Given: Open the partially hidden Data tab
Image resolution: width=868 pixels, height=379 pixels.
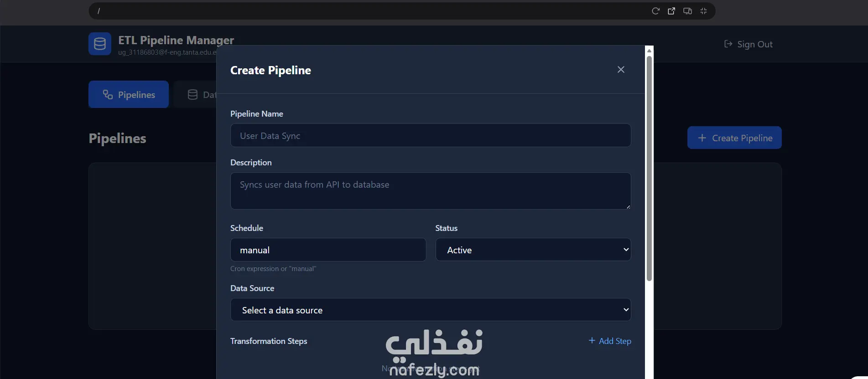Looking at the screenshot, I should click(x=195, y=94).
